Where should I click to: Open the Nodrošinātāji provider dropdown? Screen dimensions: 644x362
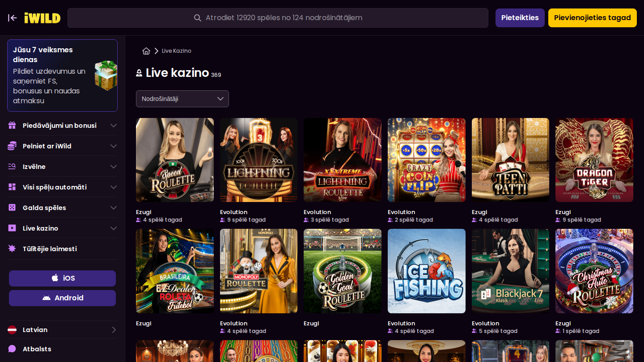[x=182, y=99]
